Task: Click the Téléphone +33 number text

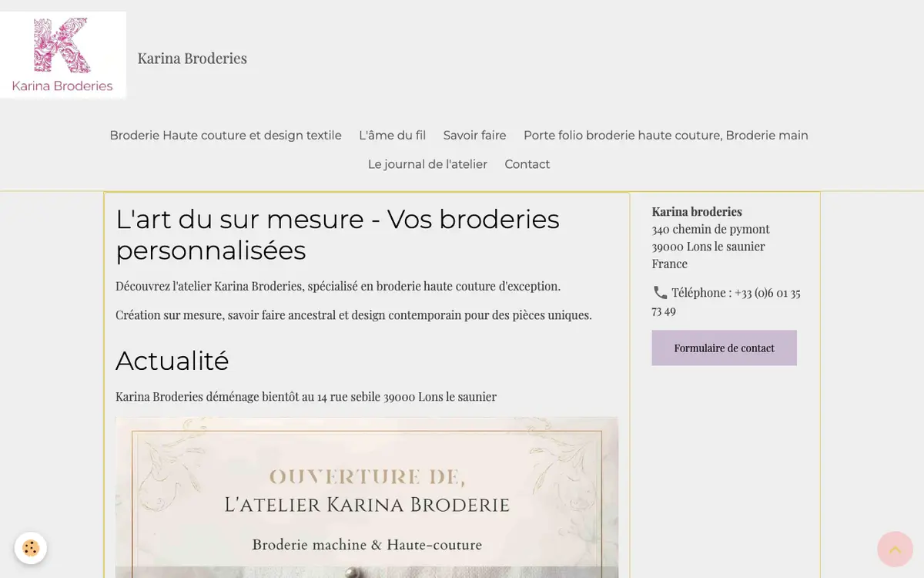Action: click(726, 301)
